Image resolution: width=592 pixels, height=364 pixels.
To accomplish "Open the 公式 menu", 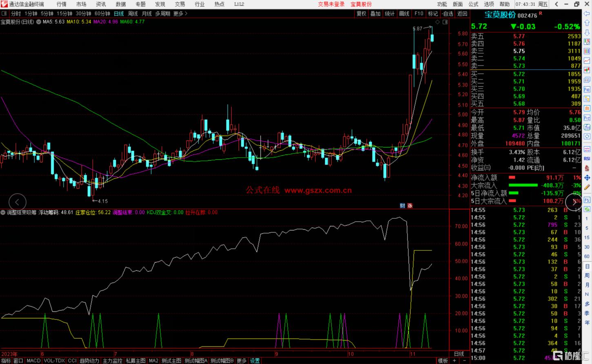I will tap(473, 4).
